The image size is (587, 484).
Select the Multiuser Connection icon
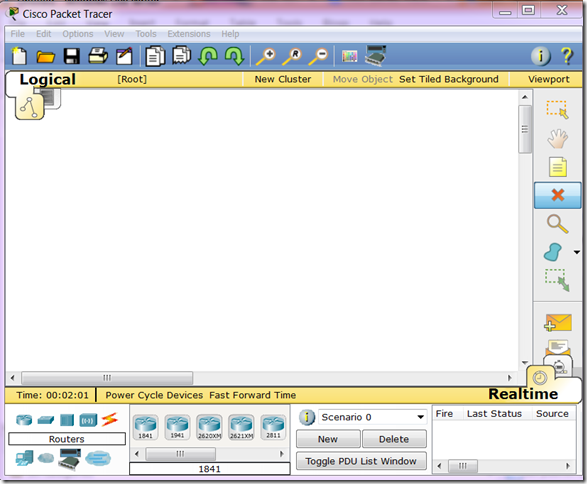coord(98,458)
